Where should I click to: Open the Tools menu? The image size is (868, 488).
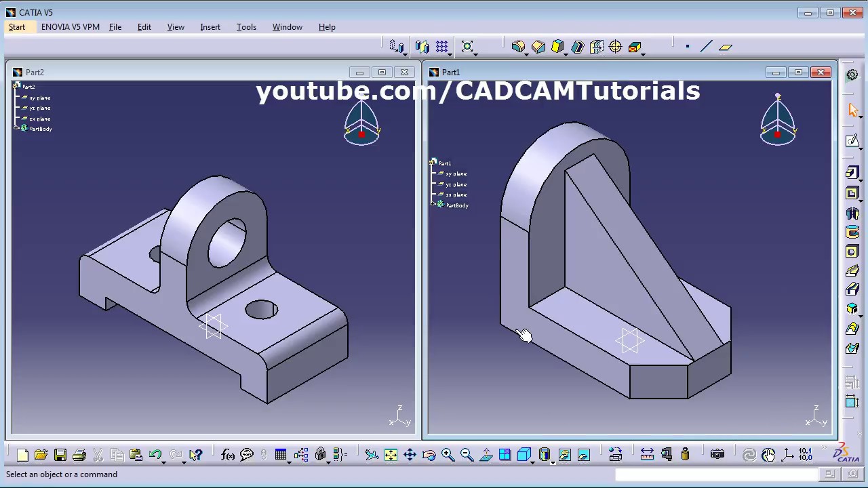pos(246,27)
